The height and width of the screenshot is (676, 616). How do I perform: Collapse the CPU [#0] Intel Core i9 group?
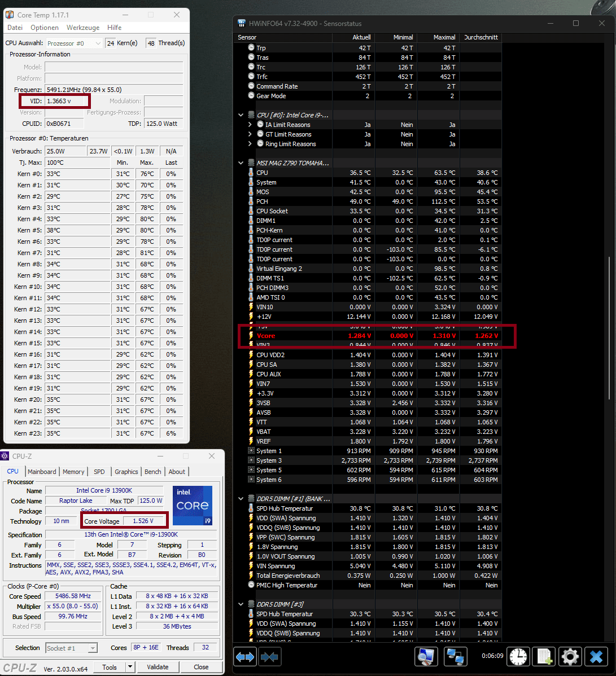241,115
